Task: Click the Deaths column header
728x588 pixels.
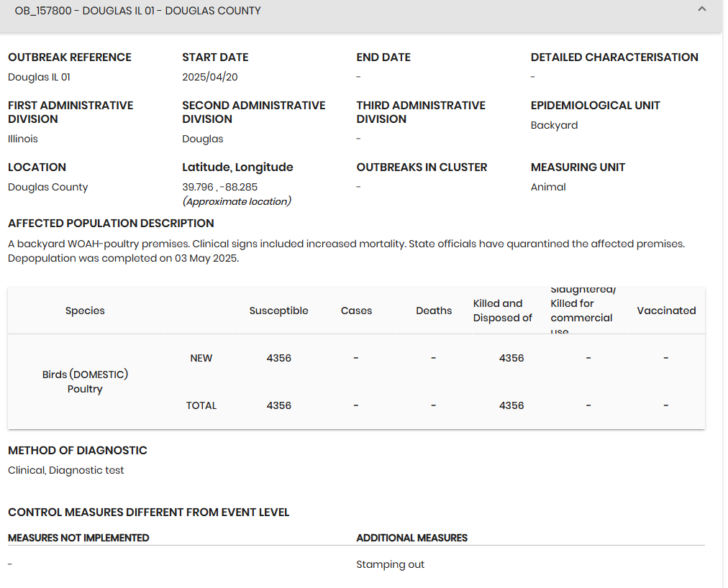Action: click(x=434, y=311)
